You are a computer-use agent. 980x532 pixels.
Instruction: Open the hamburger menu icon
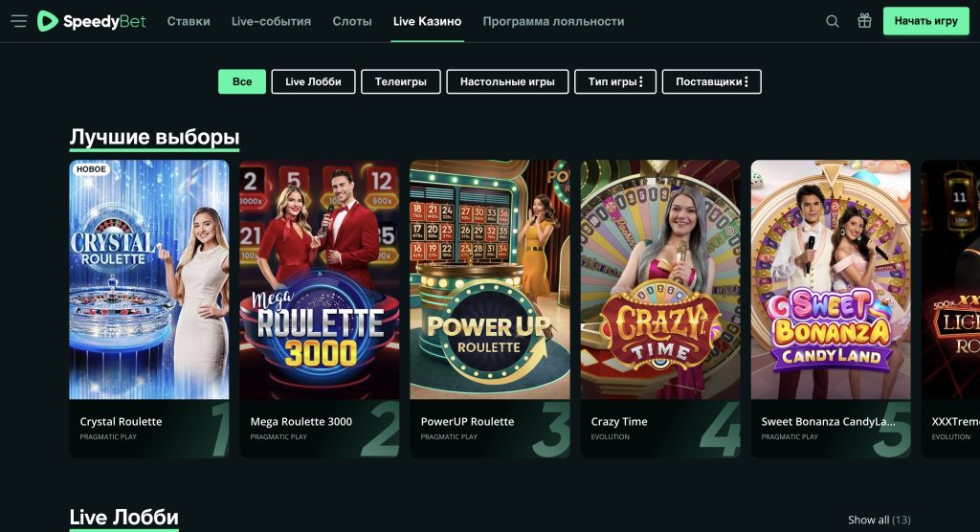18,21
